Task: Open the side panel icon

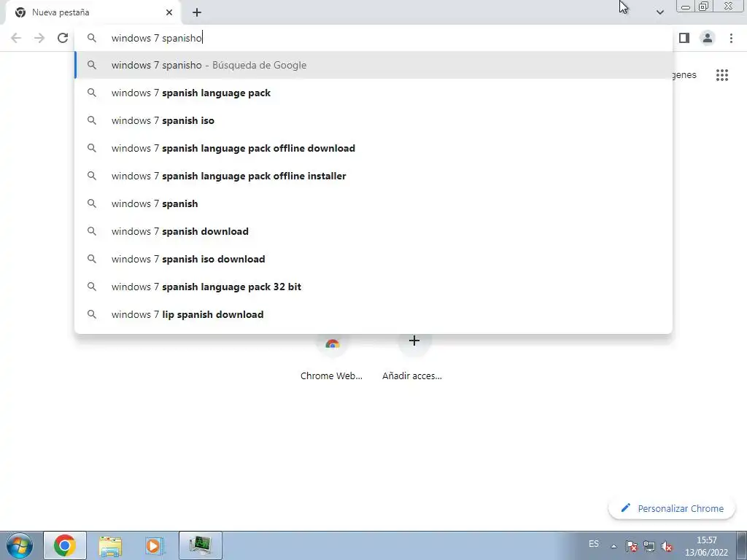Action: [684, 38]
